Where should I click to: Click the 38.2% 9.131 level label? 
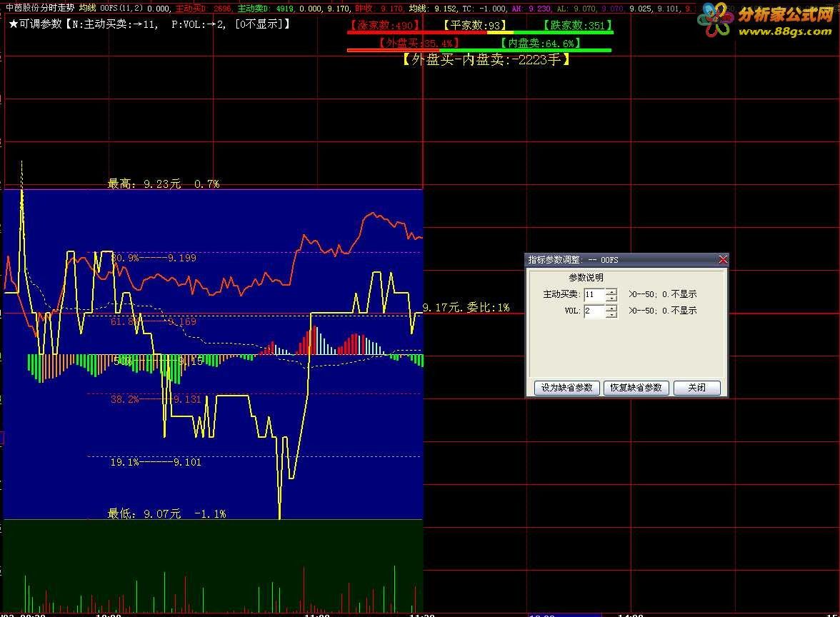point(156,399)
